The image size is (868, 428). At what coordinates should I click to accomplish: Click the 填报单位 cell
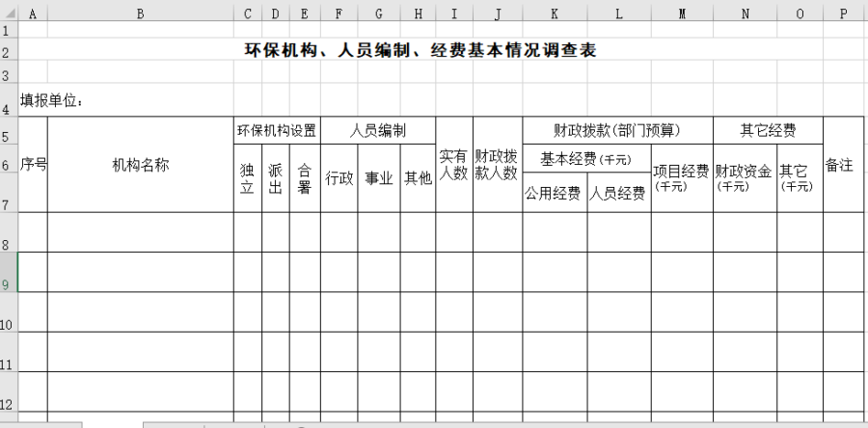click(x=53, y=99)
